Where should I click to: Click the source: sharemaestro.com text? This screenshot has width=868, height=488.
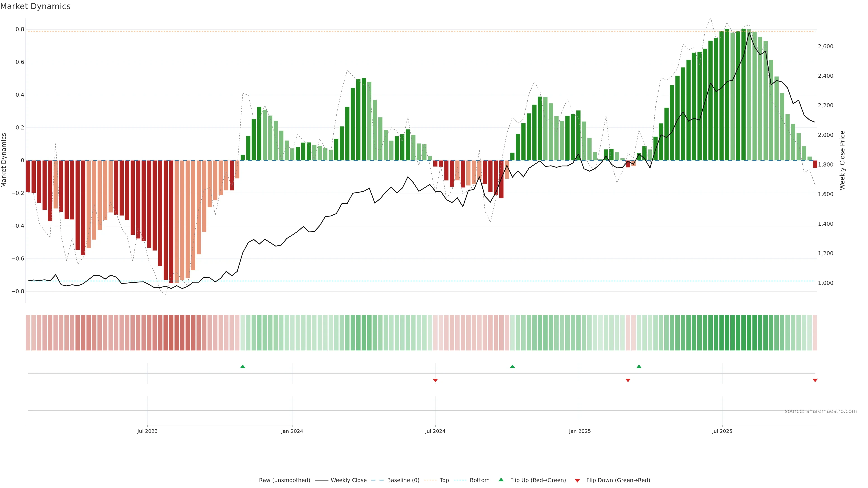[x=821, y=411]
